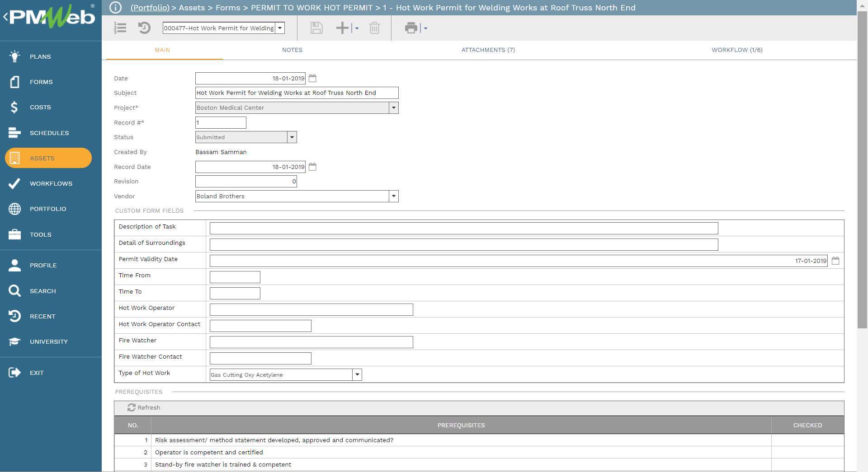Viewport: 868px width, 472px height.
Task: Click the Fire Watcher Contact field
Action: click(260, 358)
